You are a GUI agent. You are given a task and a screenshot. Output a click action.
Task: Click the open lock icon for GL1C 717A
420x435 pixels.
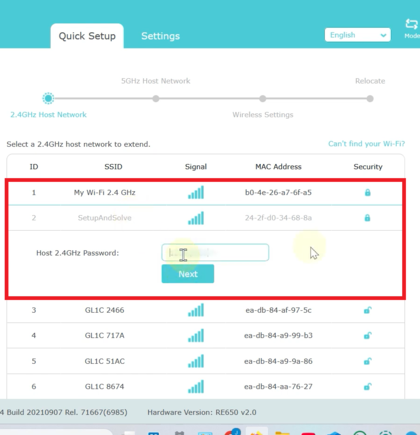tap(367, 336)
